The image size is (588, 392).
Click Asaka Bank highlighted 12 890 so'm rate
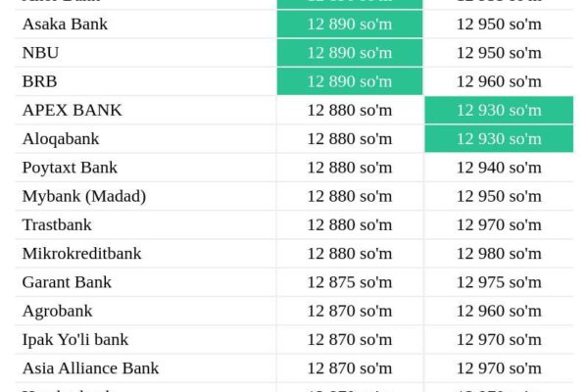coord(350,24)
